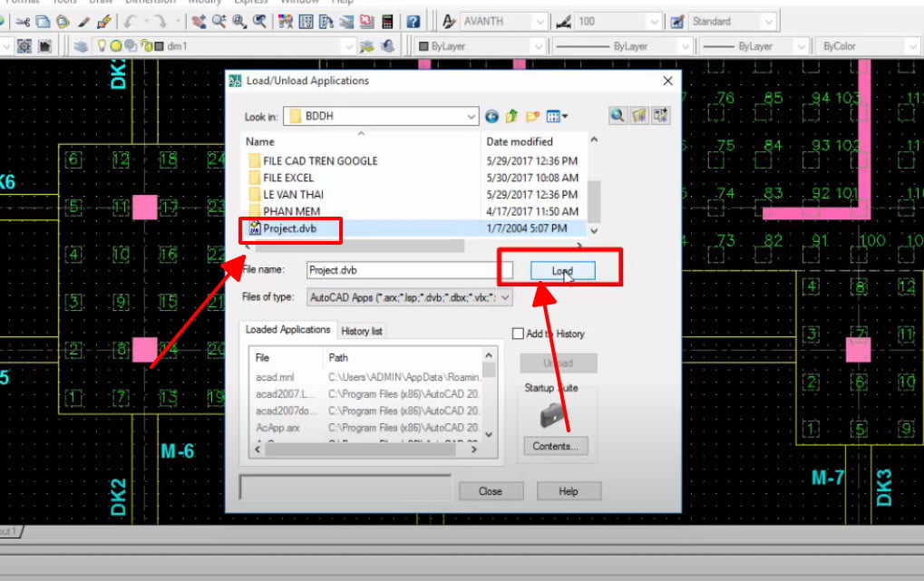This screenshot has height=581, width=924.
Task: Open the Sheet Set Manager icon
Action: coord(346,22)
